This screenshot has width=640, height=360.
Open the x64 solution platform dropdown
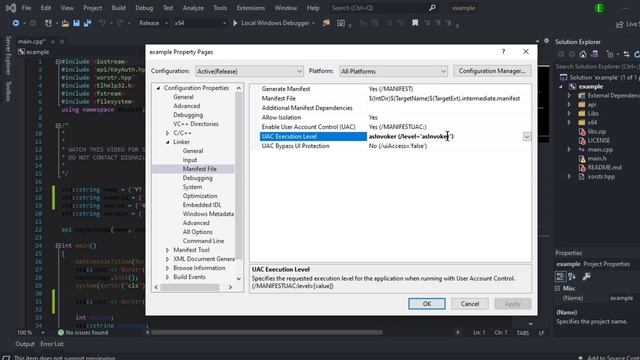pyautogui.click(x=200, y=23)
